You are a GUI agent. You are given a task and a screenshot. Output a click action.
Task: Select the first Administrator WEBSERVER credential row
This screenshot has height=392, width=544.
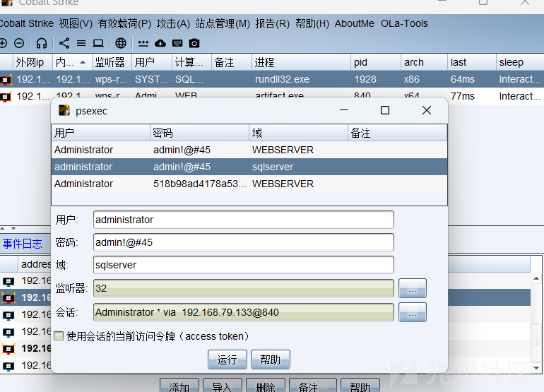tap(249, 150)
